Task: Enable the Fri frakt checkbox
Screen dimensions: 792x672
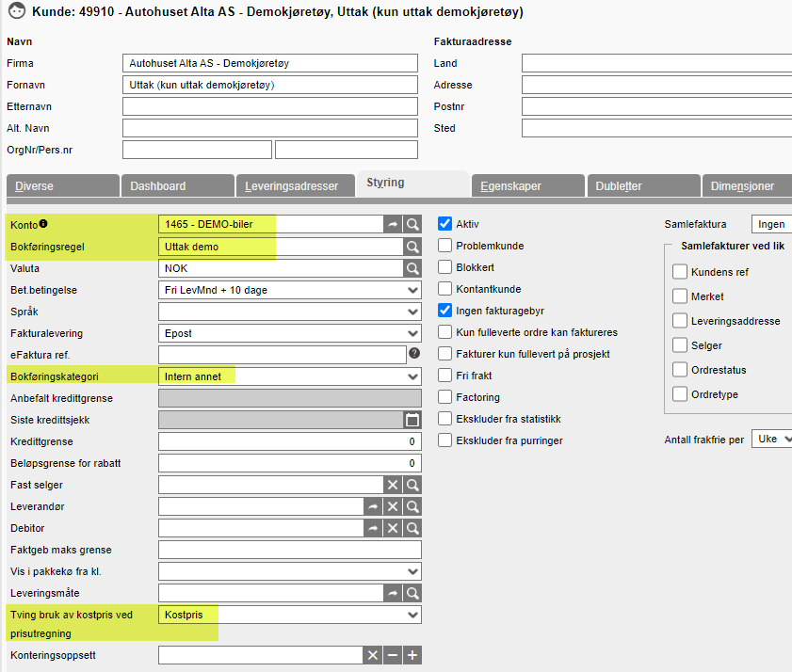Action: pyautogui.click(x=444, y=376)
